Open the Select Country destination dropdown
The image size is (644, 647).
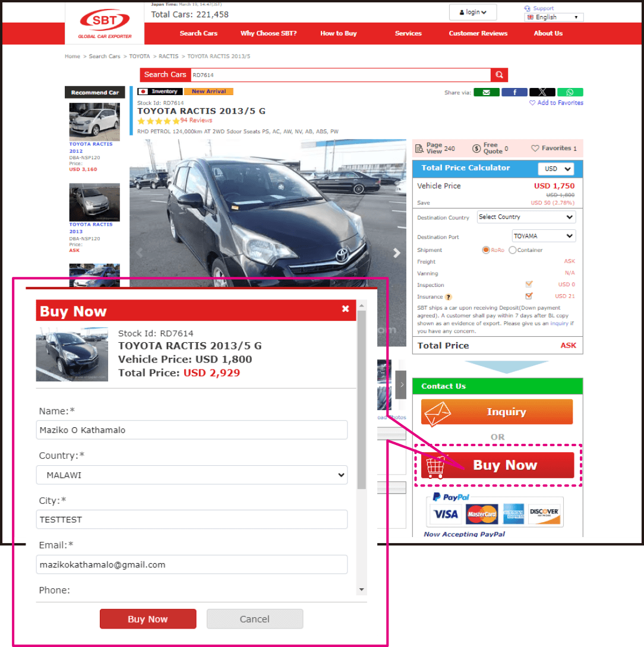click(526, 217)
